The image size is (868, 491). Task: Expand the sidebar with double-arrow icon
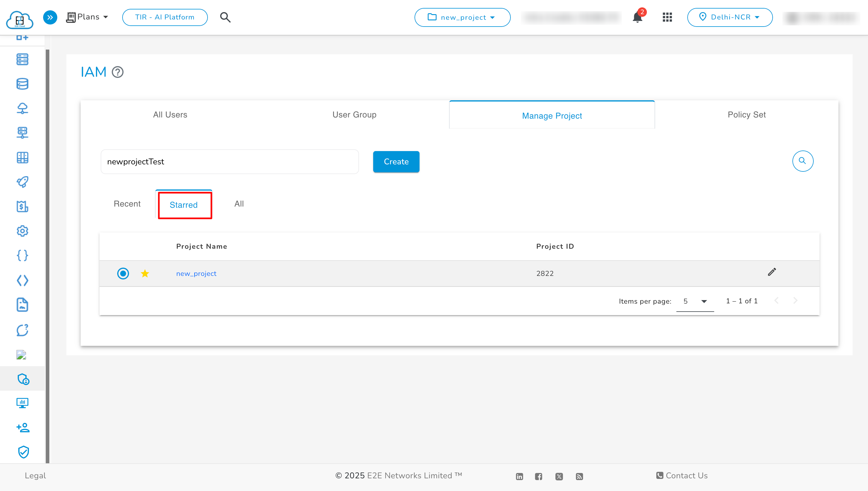50,17
